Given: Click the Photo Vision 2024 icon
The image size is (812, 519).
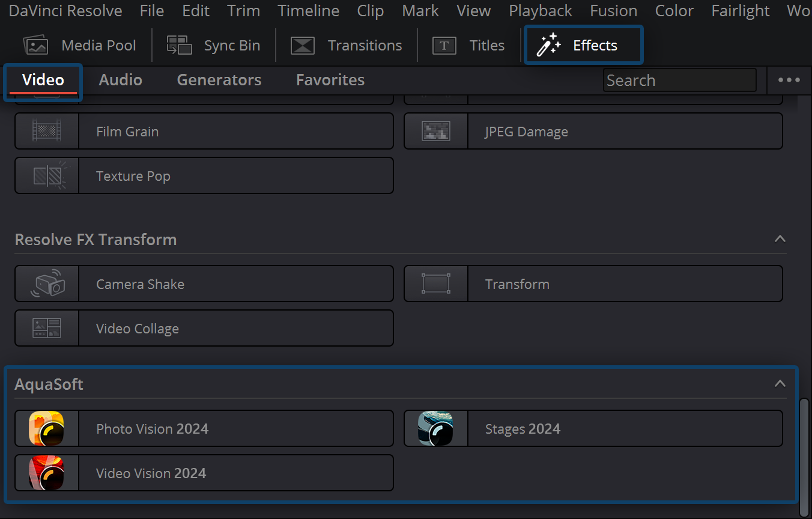Looking at the screenshot, I should tap(46, 428).
